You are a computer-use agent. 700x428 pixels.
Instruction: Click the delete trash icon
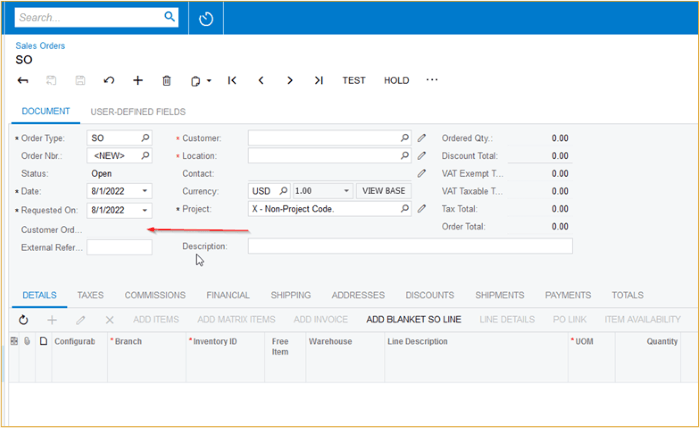tap(167, 80)
